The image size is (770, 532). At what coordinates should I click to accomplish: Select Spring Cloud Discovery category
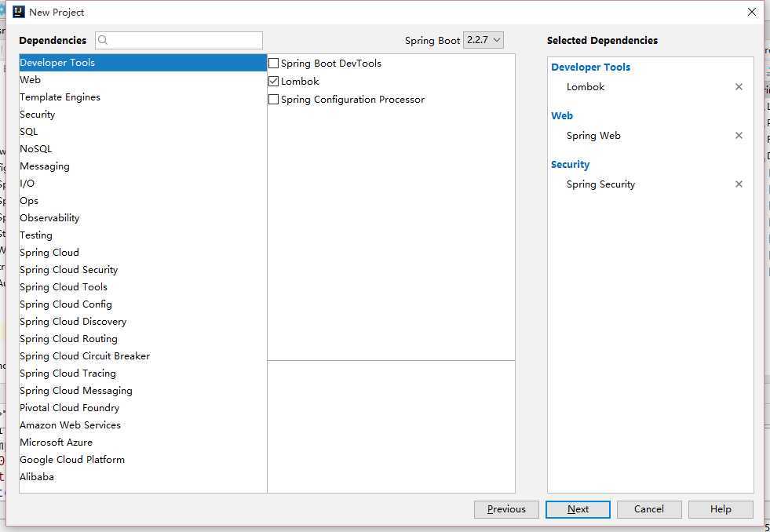(143, 322)
